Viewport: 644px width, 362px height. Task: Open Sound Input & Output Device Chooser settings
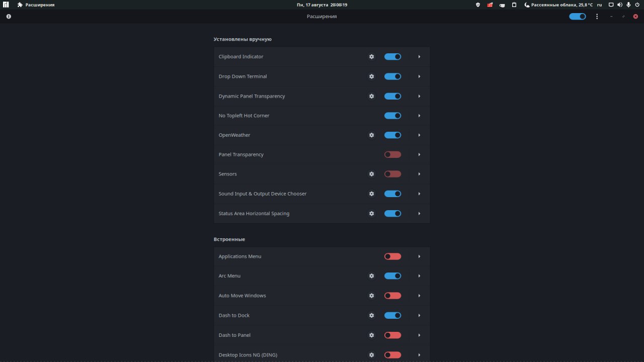[371, 194]
